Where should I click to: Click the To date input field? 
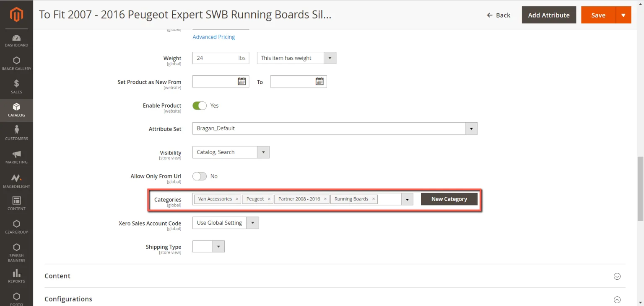pyautogui.click(x=299, y=82)
